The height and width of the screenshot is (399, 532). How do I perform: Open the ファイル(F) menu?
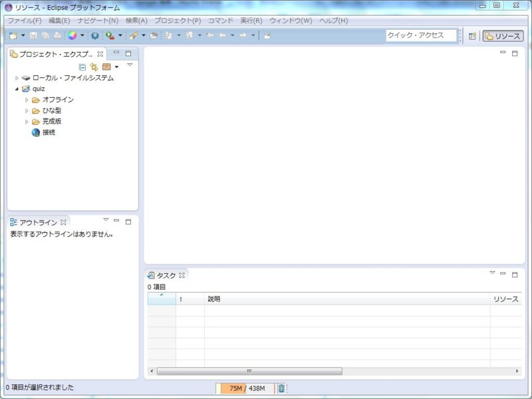[25, 21]
